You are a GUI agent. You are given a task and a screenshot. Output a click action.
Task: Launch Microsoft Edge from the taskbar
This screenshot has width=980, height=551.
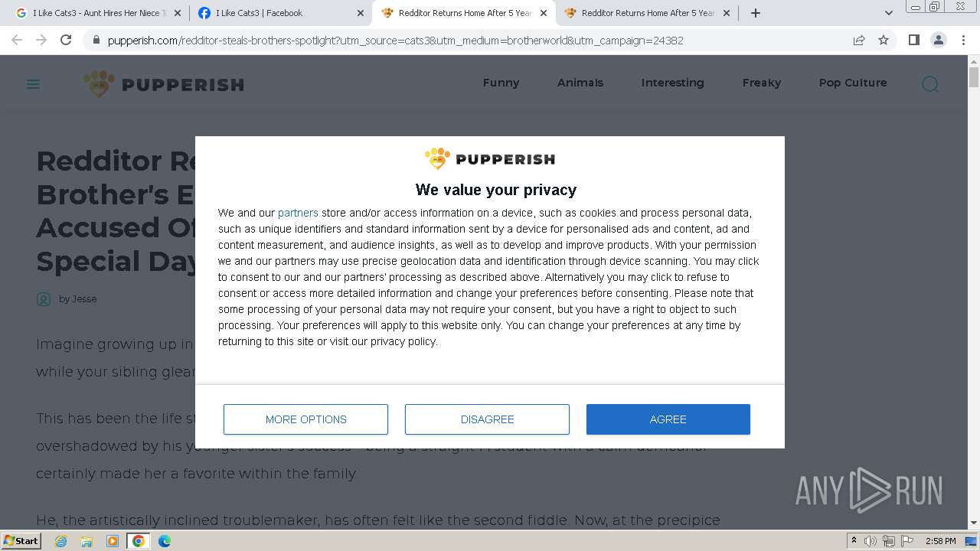(x=165, y=541)
